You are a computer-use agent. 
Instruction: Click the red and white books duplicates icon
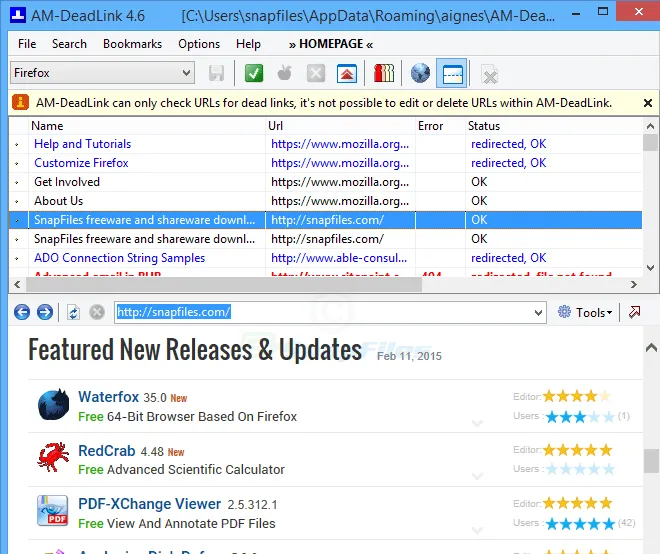pos(384,73)
